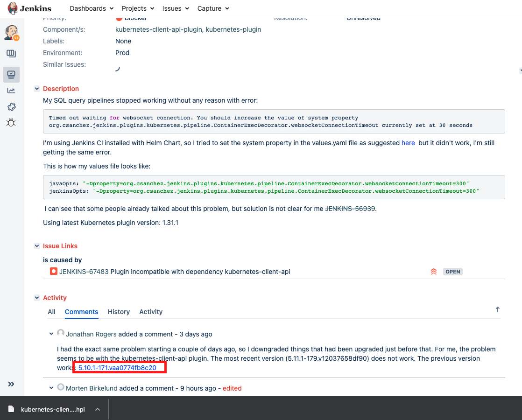Viewport: 522px width, 420px height.
Task: Open the Capture dropdown menu
Action: pos(213,8)
